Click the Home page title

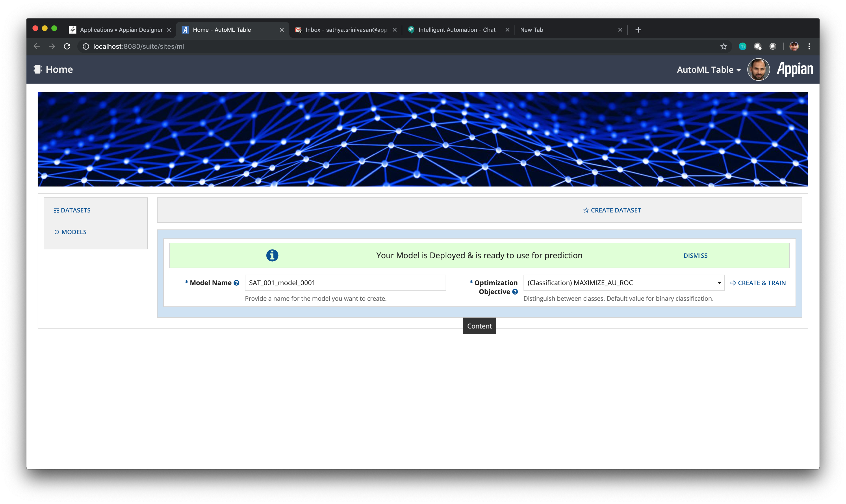pyautogui.click(x=59, y=69)
